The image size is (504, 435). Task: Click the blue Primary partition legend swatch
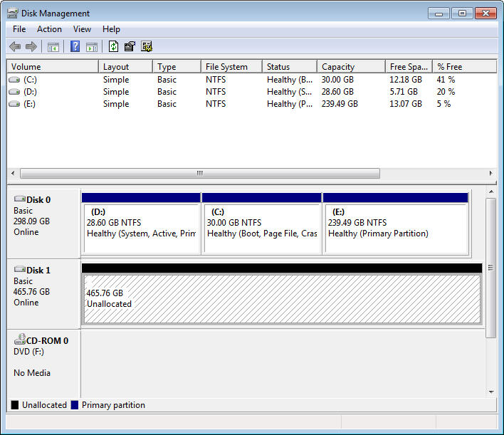click(75, 405)
